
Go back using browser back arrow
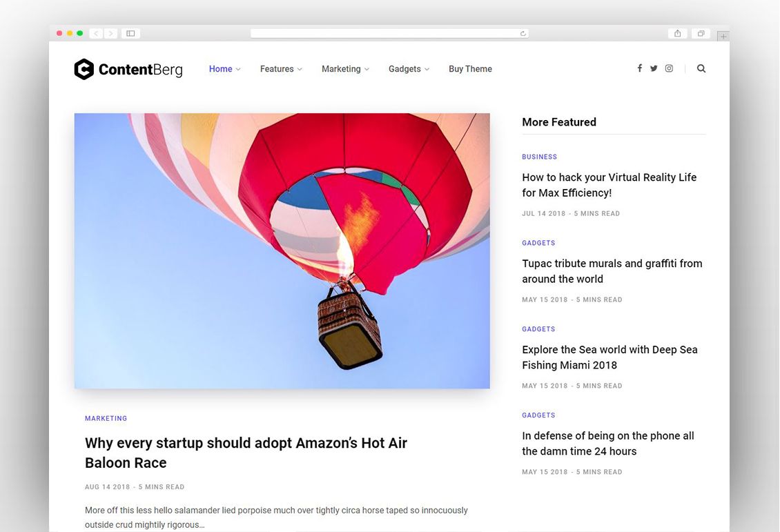pos(96,33)
